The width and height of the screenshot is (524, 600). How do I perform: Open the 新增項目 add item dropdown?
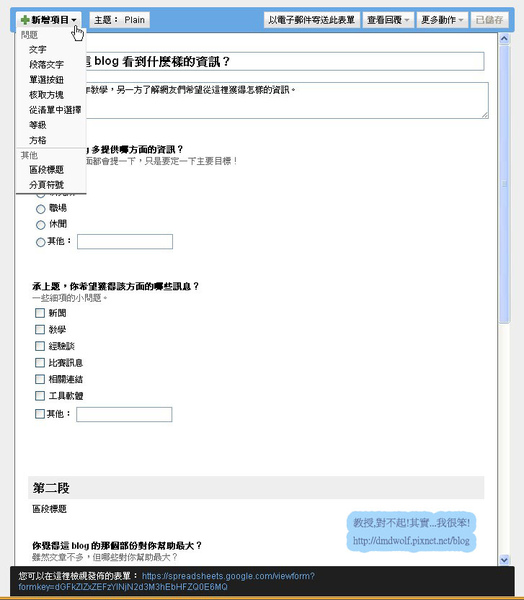pyautogui.click(x=49, y=20)
